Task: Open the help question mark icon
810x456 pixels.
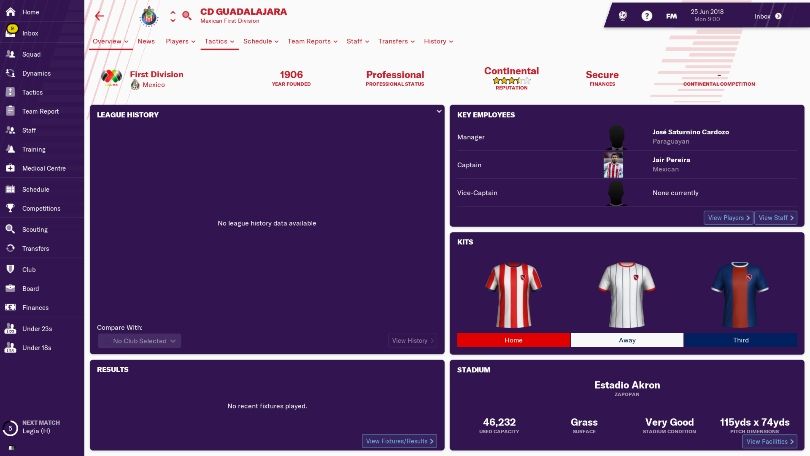Action: point(646,16)
